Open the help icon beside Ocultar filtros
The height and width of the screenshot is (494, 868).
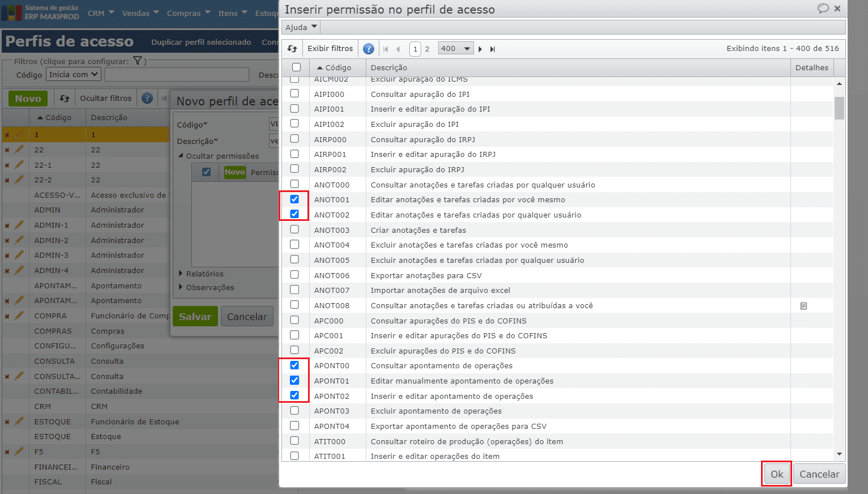point(147,98)
